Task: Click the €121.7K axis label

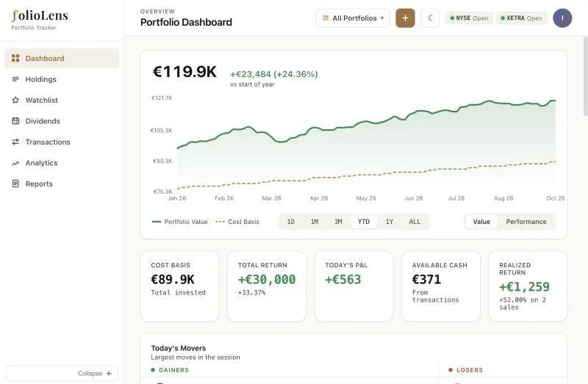Action: (x=162, y=98)
